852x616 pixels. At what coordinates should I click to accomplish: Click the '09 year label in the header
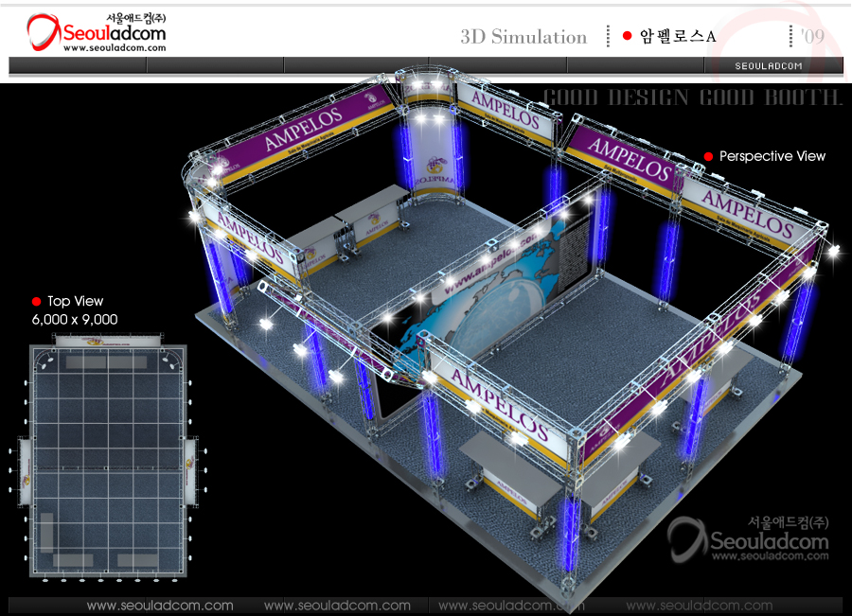coord(811,37)
